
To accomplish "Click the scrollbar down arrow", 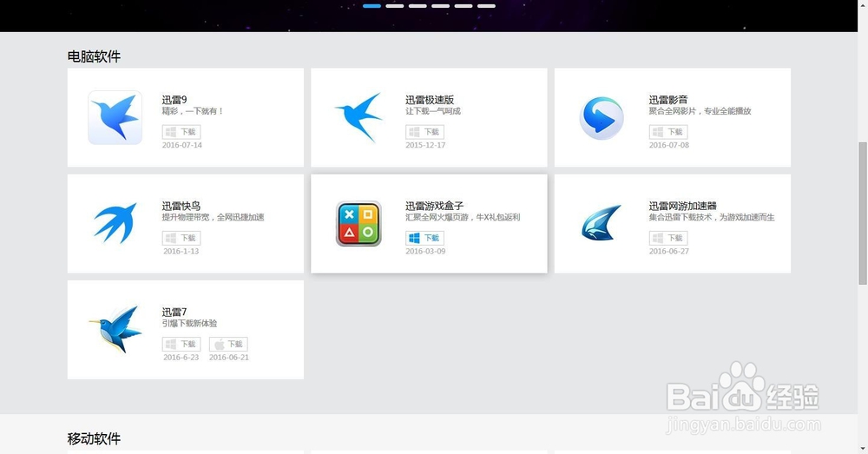I will click(x=863, y=449).
